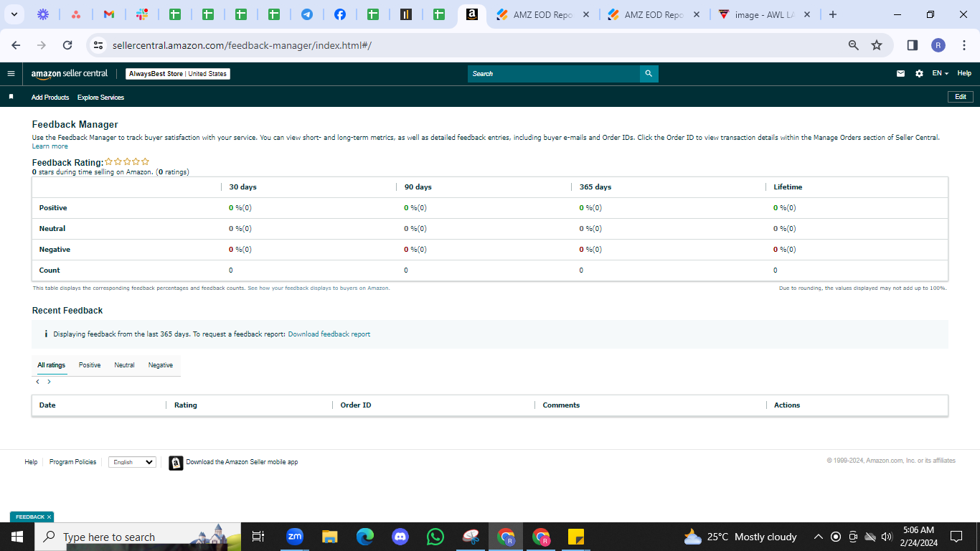Open Program Policies footer link
Viewport: 980px width, 551px height.
click(72, 462)
